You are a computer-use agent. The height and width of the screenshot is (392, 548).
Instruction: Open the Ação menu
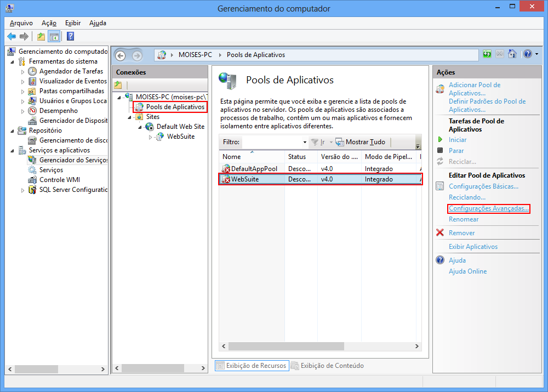pos(49,23)
